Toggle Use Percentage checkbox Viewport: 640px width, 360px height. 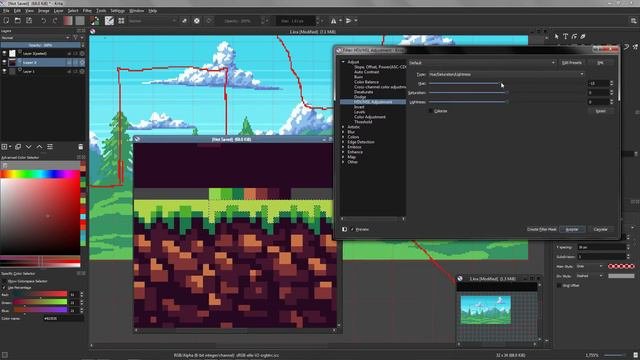(x=4, y=288)
